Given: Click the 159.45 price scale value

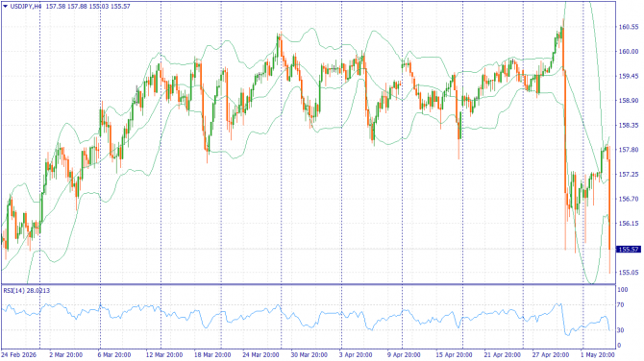Looking at the screenshot, I should [628, 76].
